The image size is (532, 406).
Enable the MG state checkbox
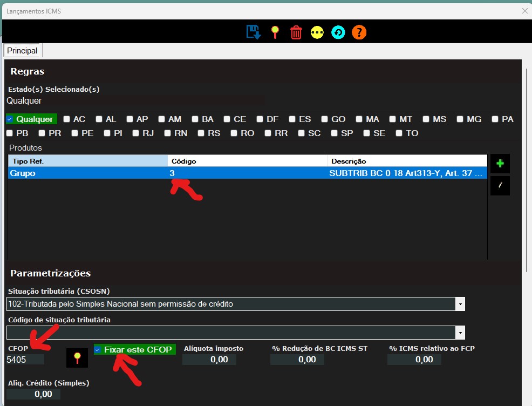pyautogui.click(x=460, y=119)
